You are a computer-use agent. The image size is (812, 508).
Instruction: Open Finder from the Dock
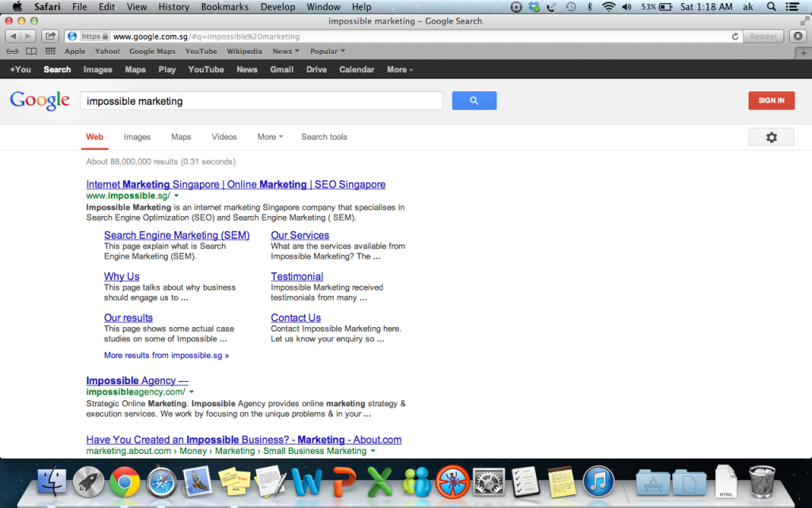pos(52,482)
